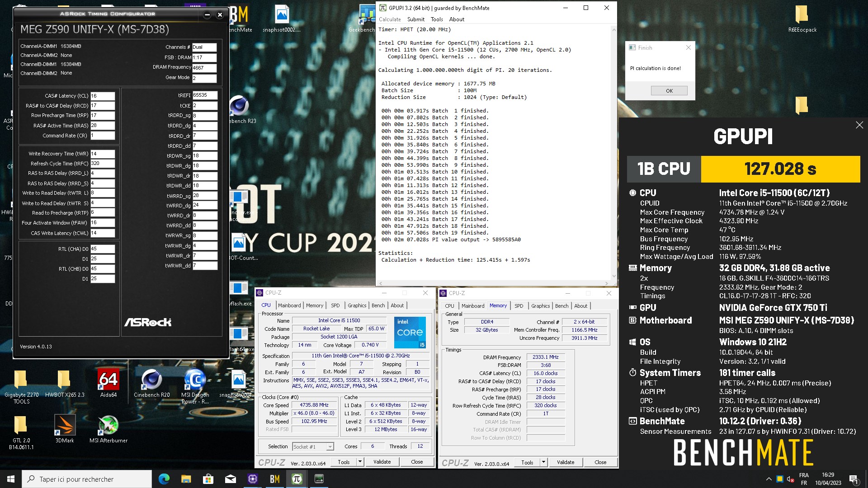Click Validate button in right CPU-Z
The image size is (868, 488).
566,462
